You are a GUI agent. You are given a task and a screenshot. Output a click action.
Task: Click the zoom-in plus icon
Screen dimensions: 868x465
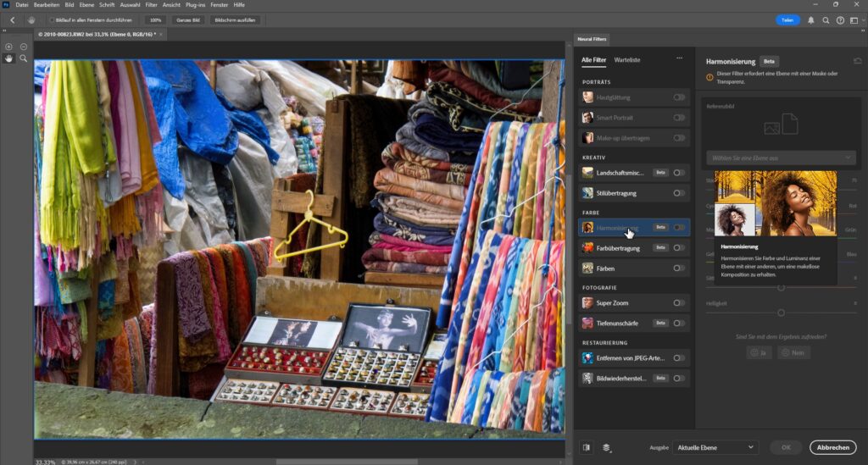(x=9, y=47)
